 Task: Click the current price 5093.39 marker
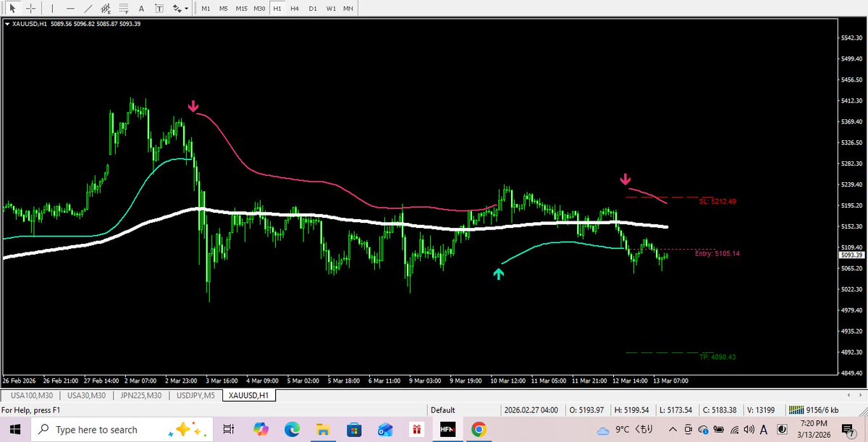click(x=851, y=255)
